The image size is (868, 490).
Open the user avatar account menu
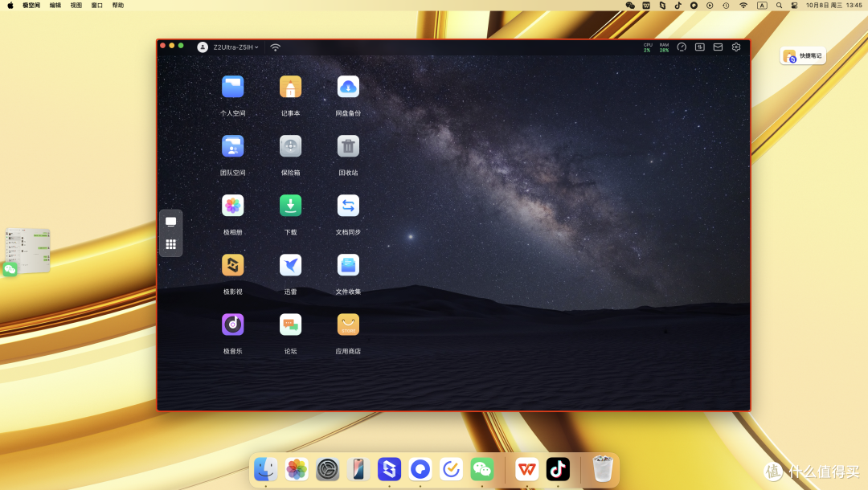203,47
